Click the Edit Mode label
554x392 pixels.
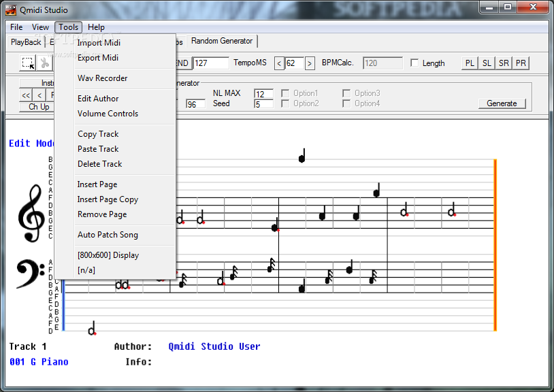coord(32,144)
